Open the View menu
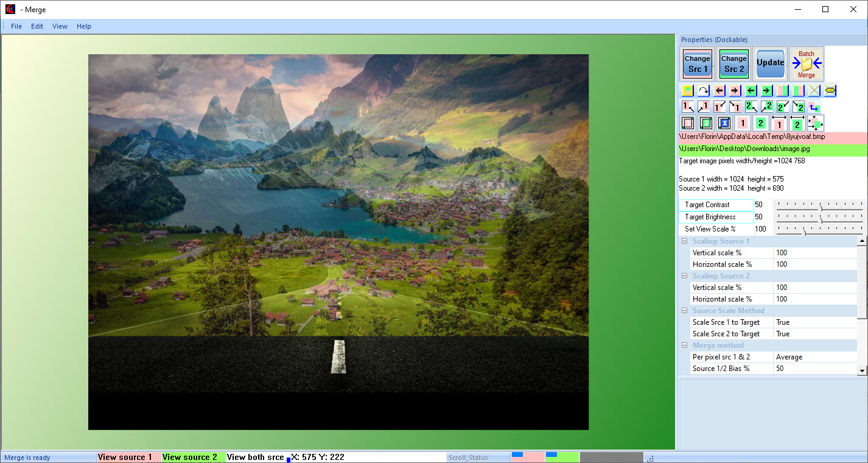 click(x=60, y=26)
